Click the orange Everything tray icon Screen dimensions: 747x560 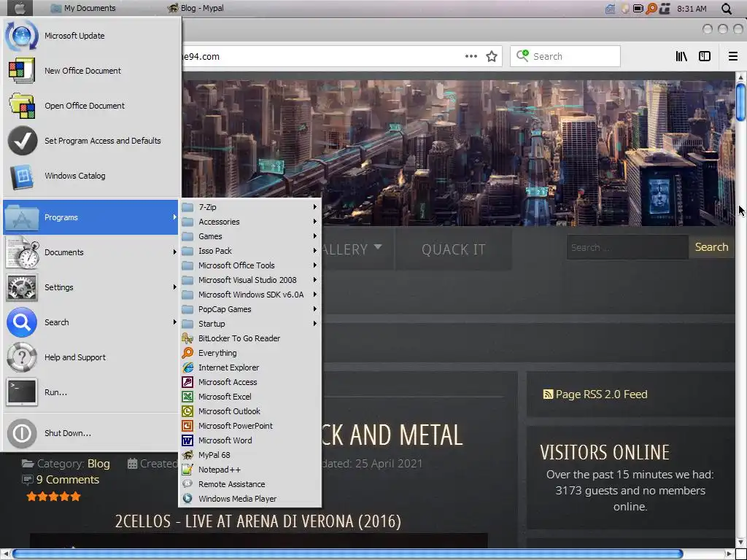[x=651, y=9]
